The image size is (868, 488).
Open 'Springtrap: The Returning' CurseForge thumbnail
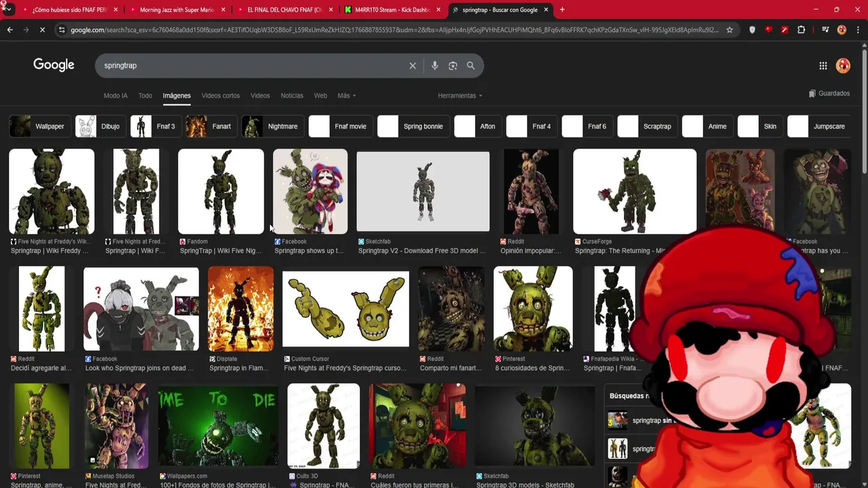click(x=634, y=192)
